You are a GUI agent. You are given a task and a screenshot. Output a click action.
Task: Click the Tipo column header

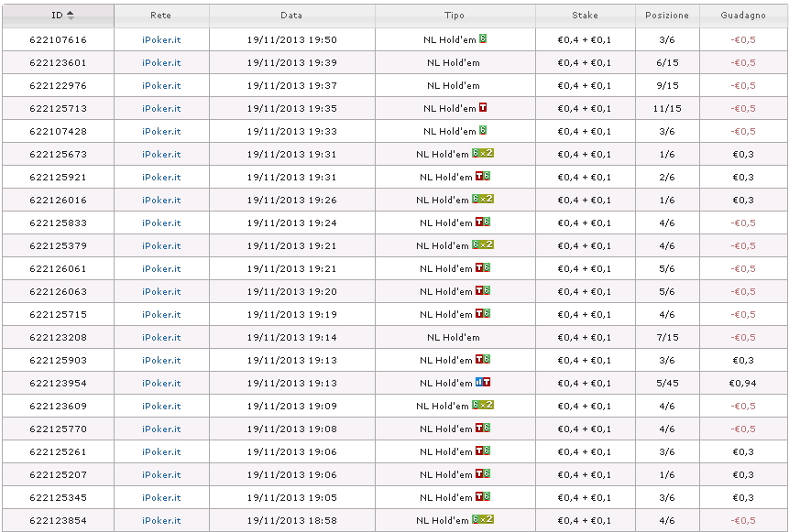click(455, 16)
